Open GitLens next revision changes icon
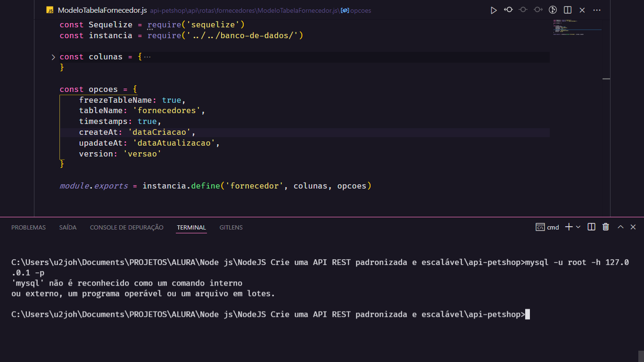This screenshot has width=644, height=362. (x=538, y=10)
